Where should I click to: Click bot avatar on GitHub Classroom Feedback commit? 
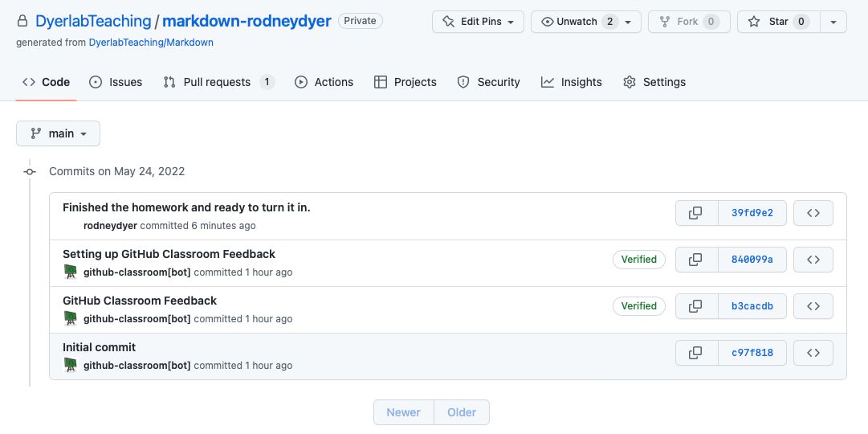[x=71, y=318]
